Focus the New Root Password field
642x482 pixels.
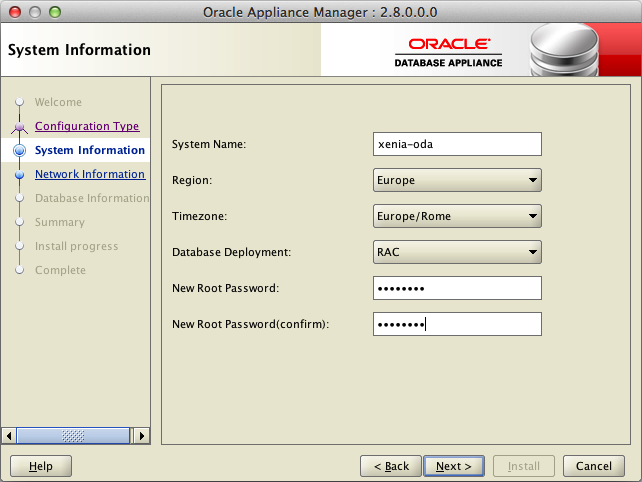tap(457, 288)
